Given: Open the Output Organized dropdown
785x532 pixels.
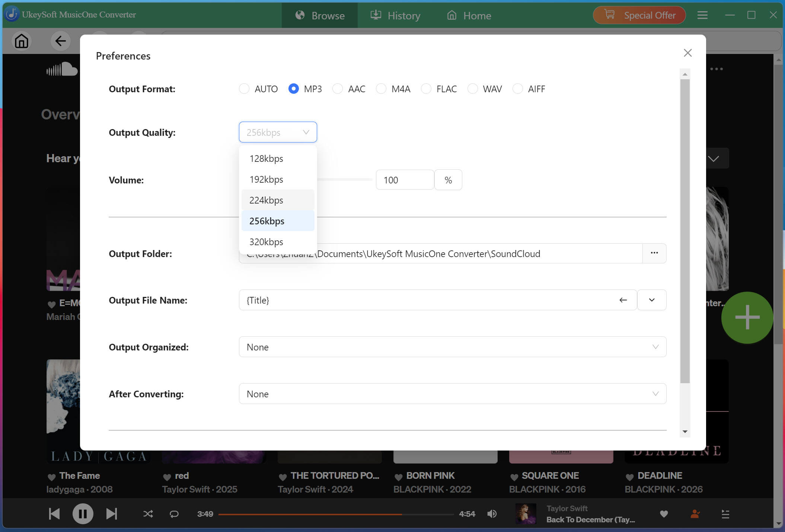Looking at the screenshot, I should (453, 347).
